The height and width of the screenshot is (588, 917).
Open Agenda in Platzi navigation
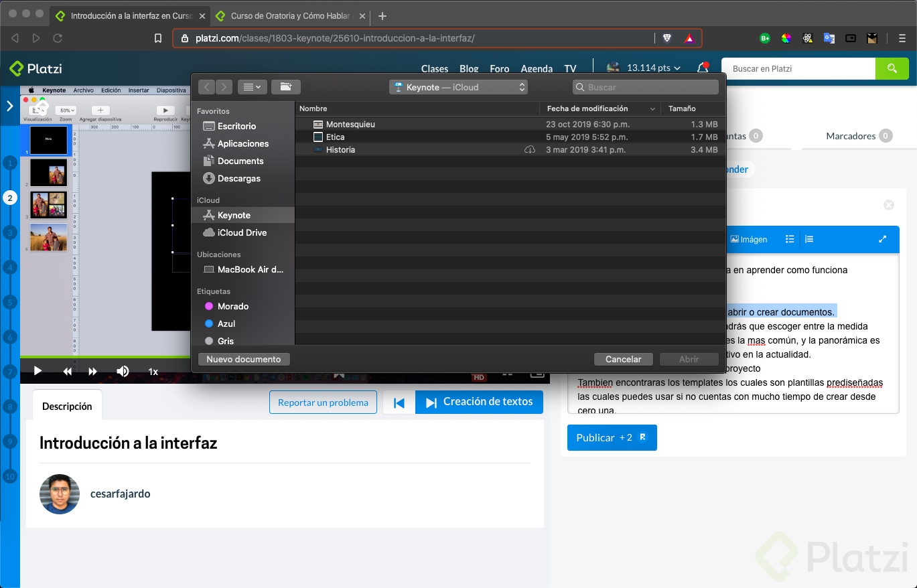537,68
